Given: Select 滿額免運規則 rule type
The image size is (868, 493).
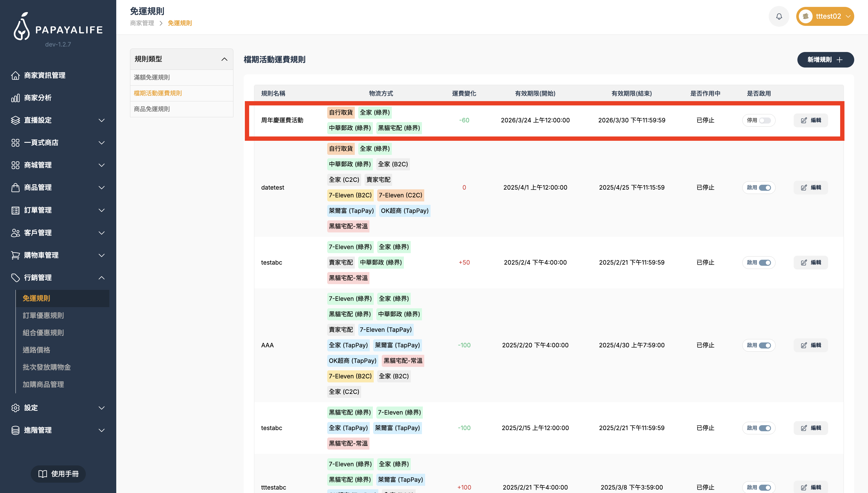Looking at the screenshot, I should [152, 77].
